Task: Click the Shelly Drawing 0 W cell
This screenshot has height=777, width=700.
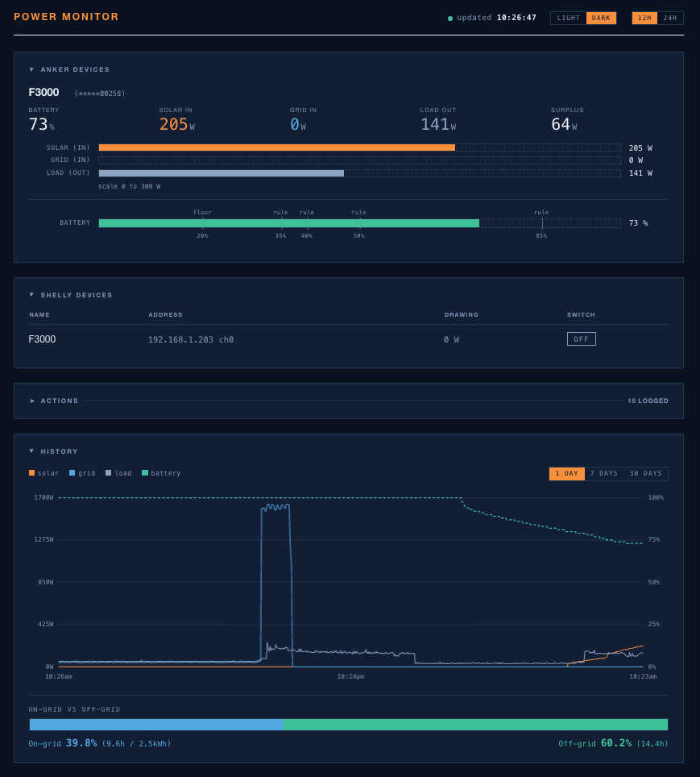Action: (x=451, y=339)
